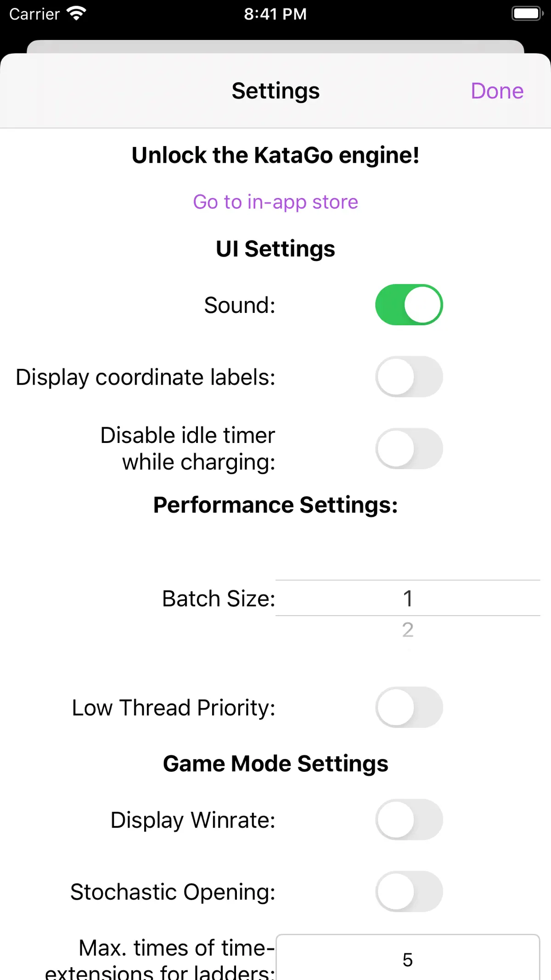Screen dimensions: 551x980
Task: Tap the UI Settings section heading
Action: pos(275,249)
